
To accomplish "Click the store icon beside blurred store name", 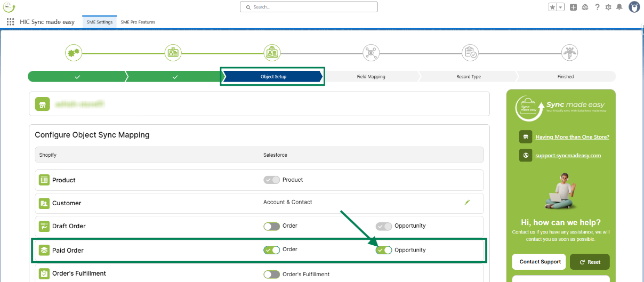I will pos(43,104).
